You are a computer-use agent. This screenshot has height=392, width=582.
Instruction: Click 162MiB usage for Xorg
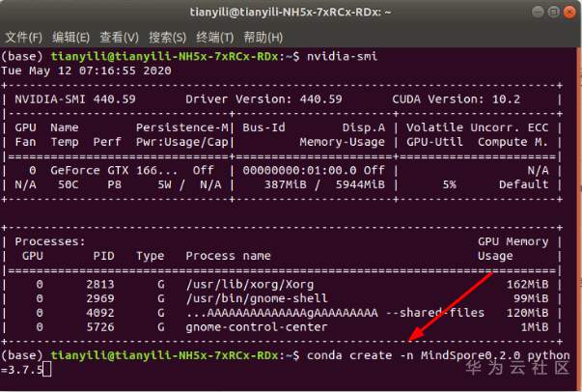pos(527,285)
